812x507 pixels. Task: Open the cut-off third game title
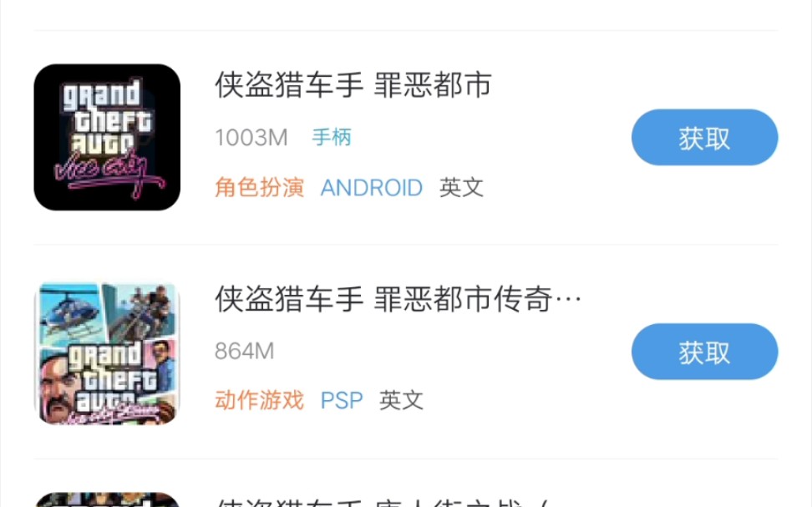point(382,501)
